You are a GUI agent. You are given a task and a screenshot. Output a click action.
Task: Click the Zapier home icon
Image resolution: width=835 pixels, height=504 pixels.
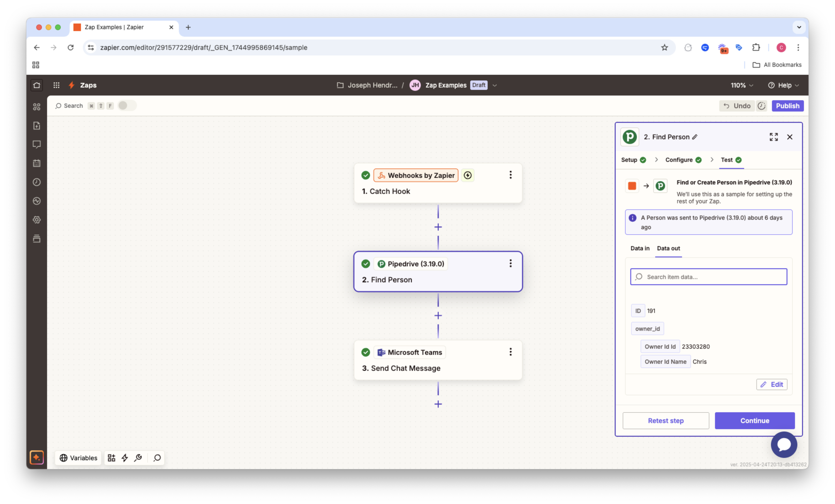(37, 85)
